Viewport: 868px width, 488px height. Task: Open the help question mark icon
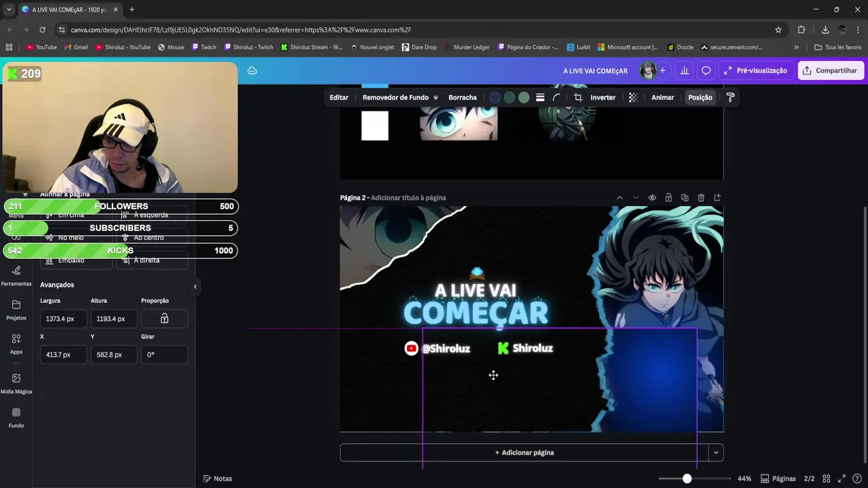(857, 479)
